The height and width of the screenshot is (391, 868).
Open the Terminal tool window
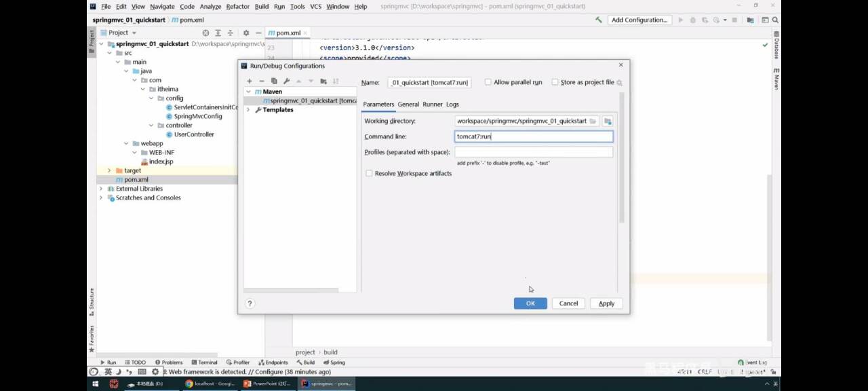point(204,362)
